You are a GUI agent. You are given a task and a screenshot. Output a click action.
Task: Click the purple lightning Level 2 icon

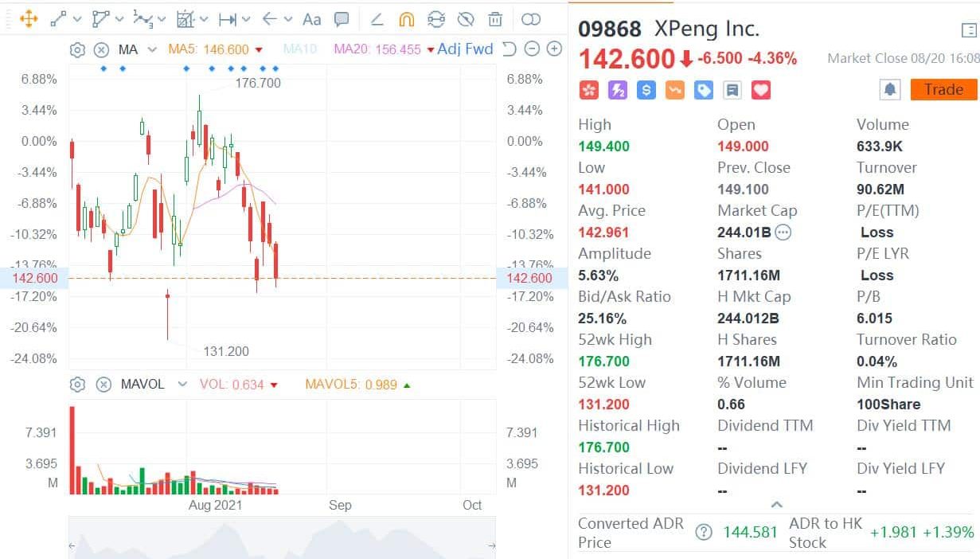(618, 90)
